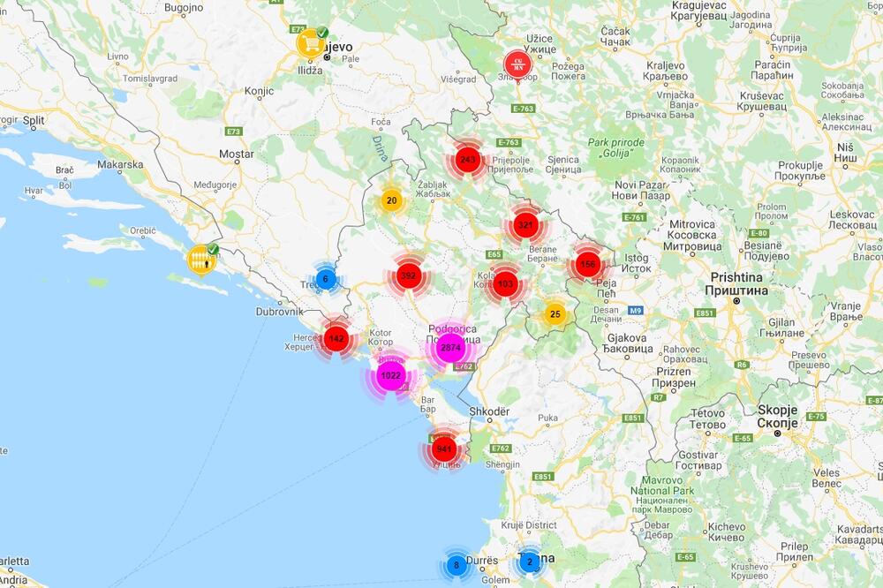Click the blue cluster marker labeled 6

pos(325,279)
